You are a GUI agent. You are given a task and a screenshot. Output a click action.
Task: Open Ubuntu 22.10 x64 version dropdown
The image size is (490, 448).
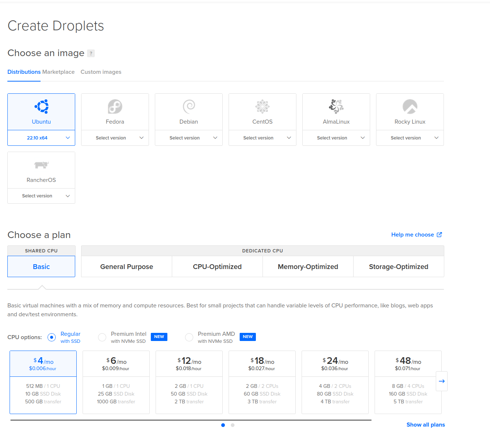pos(41,138)
